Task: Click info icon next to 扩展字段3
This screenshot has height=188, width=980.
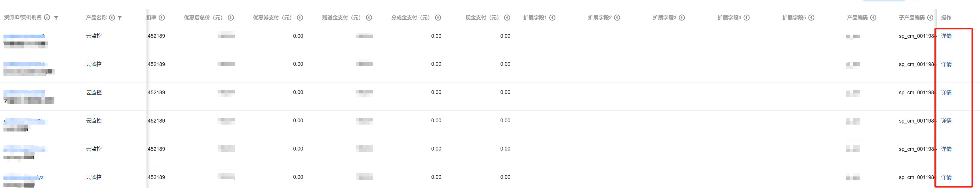Action: (x=682, y=18)
